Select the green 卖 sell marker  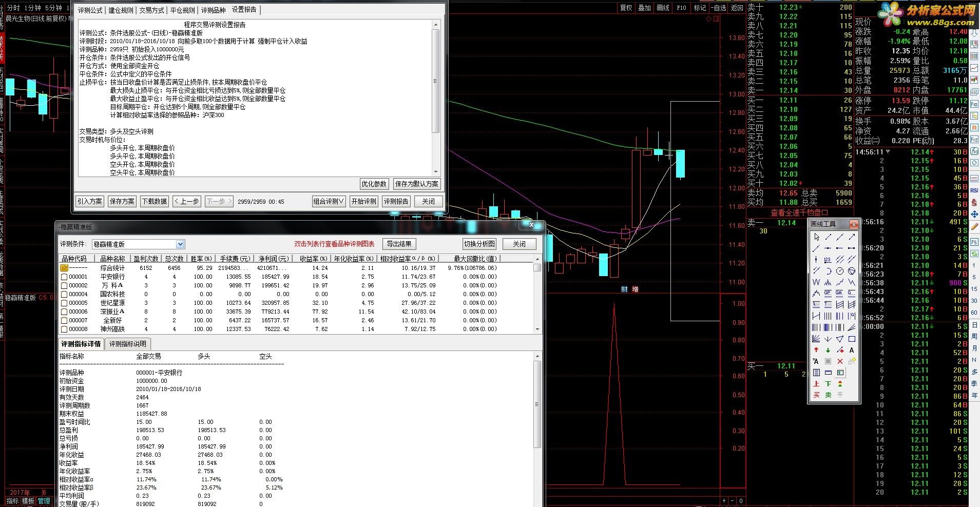[x=828, y=394]
